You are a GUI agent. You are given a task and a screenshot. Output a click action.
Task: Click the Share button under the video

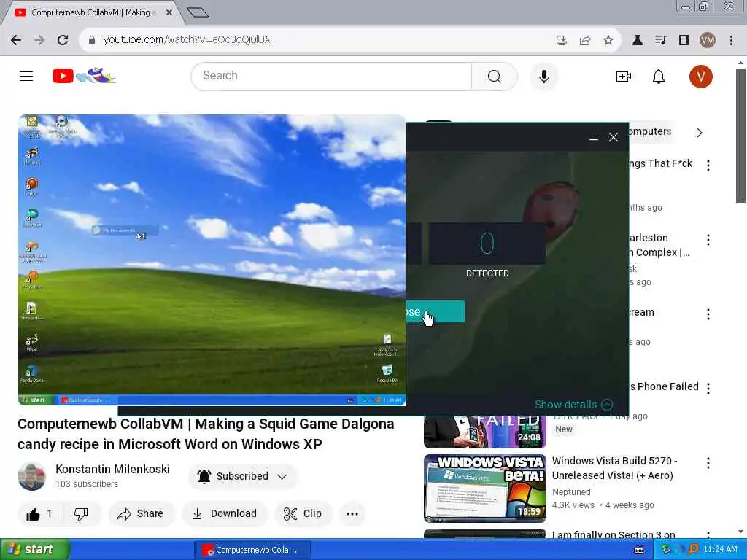coord(141,514)
